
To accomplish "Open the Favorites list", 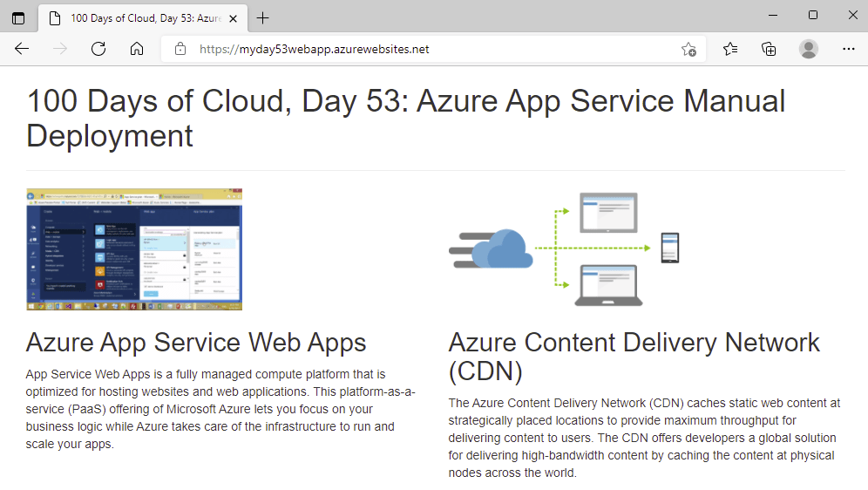I will pyautogui.click(x=730, y=49).
